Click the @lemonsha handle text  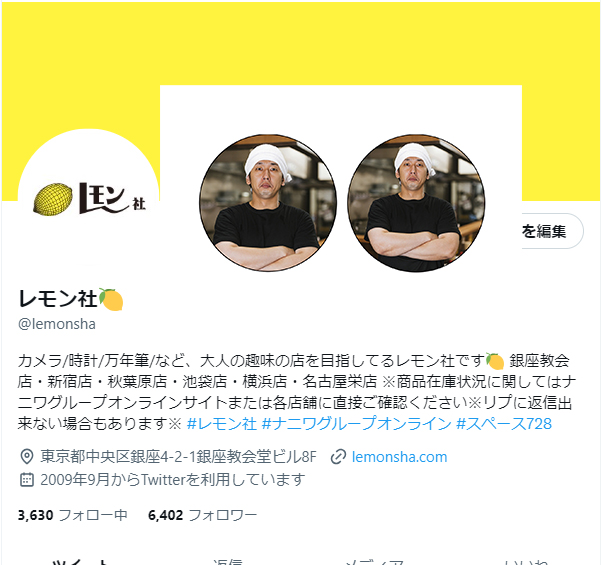tap(57, 324)
